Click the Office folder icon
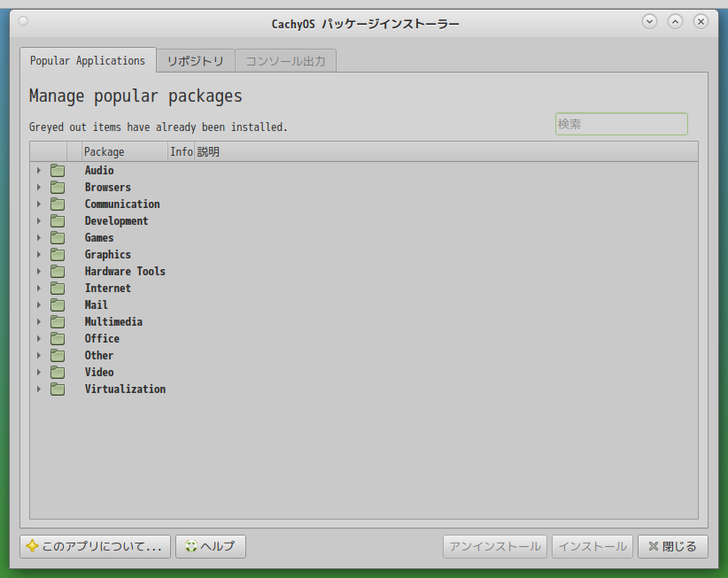 [58, 339]
